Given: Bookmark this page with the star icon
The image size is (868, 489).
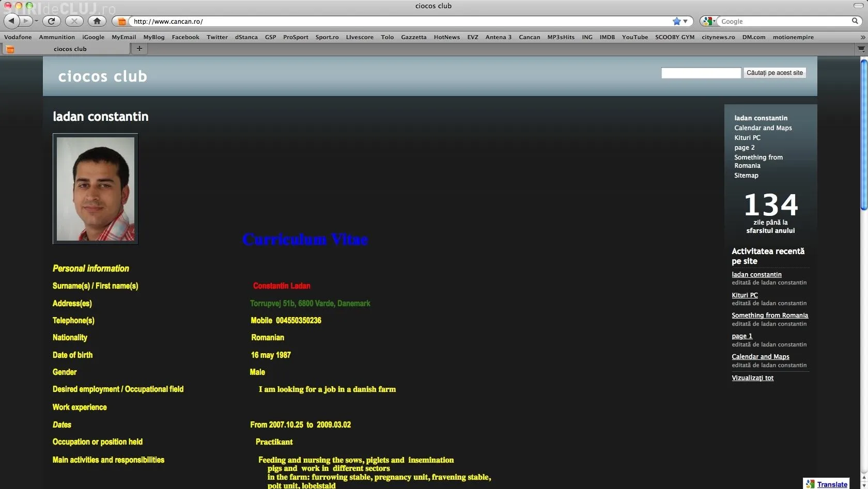Looking at the screenshot, I should coord(676,21).
